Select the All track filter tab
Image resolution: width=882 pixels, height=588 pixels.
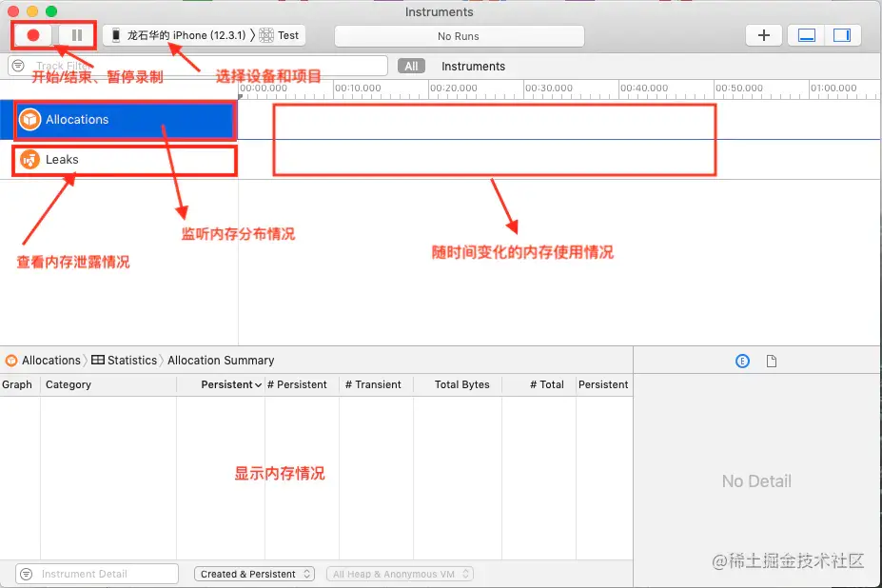(x=411, y=67)
